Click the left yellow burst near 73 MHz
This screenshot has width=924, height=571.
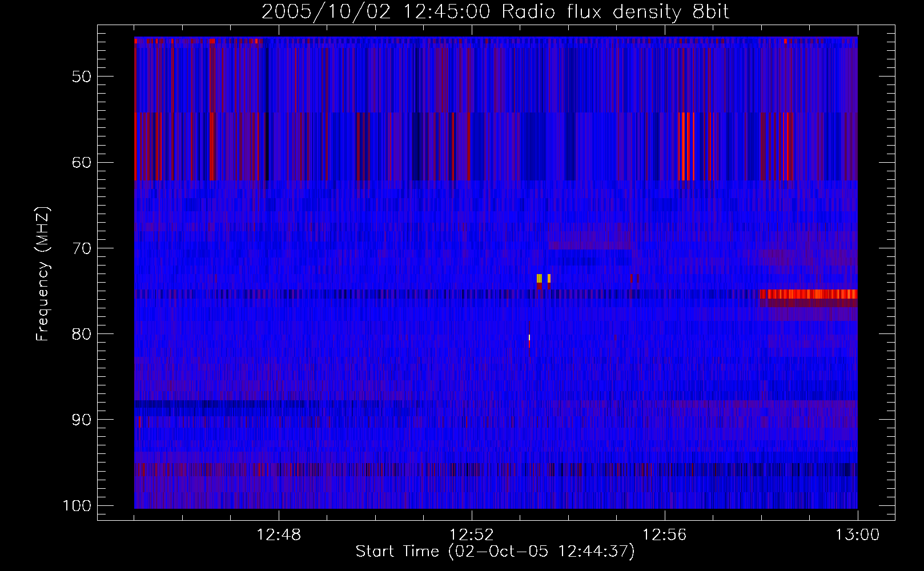539,278
